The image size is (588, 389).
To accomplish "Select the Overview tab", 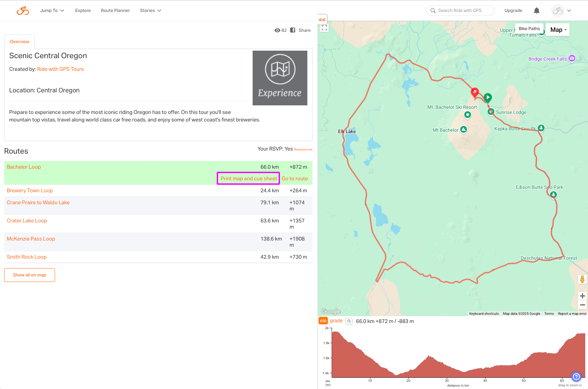I will click(19, 42).
